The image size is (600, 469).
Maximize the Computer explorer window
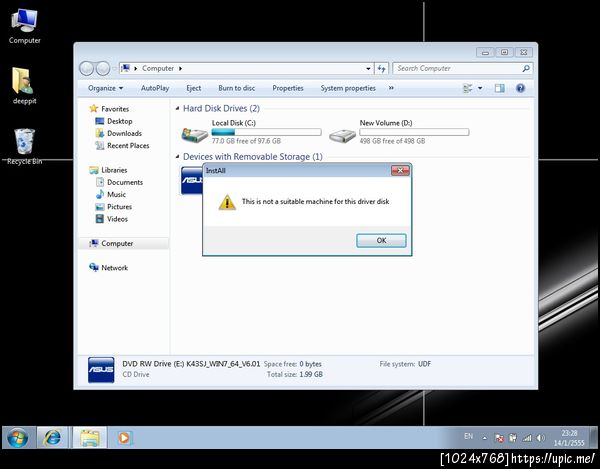504,52
